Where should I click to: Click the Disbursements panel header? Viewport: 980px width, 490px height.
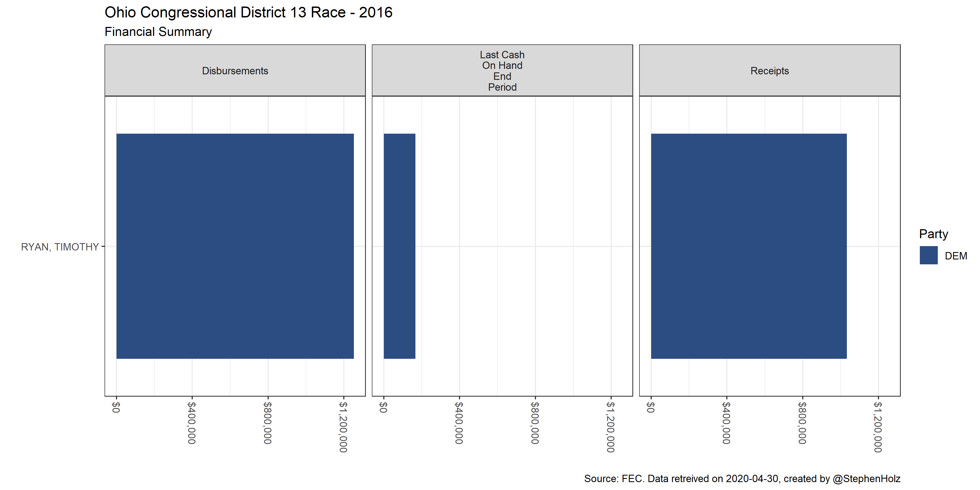235,71
